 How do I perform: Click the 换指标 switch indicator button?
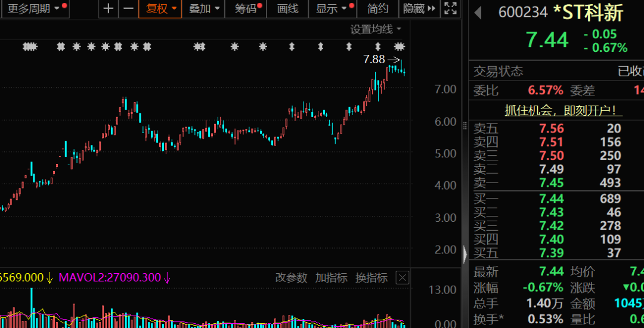(x=371, y=278)
